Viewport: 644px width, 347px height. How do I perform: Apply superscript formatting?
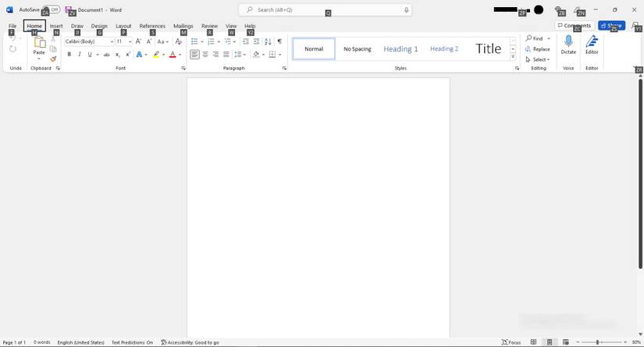coord(128,54)
